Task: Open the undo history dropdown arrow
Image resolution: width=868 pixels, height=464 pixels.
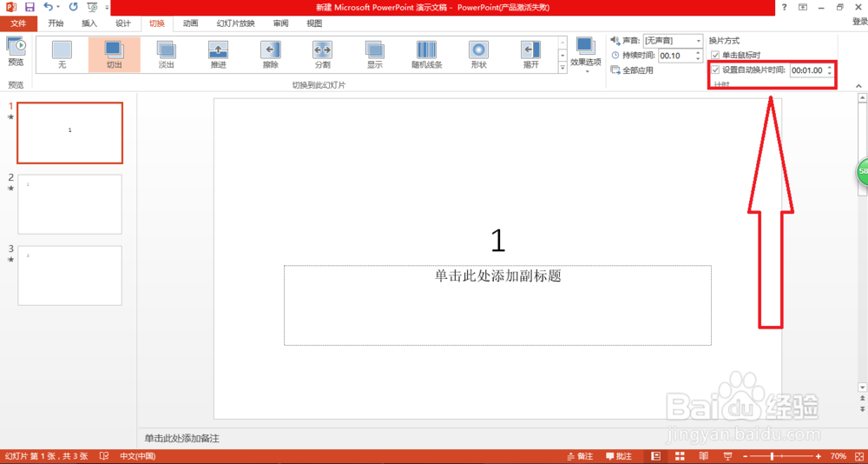Action: pos(58,7)
